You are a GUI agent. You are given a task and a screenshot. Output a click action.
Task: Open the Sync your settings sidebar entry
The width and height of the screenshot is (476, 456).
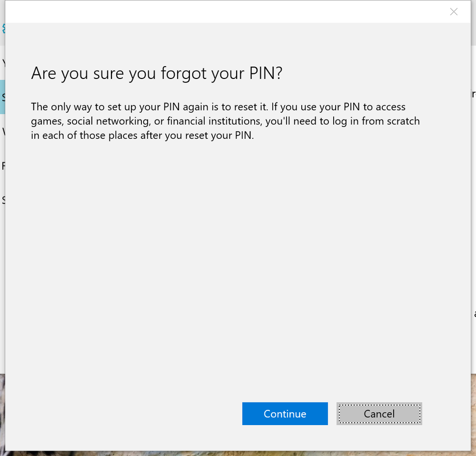pyautogui.click(x=4, y=199)
